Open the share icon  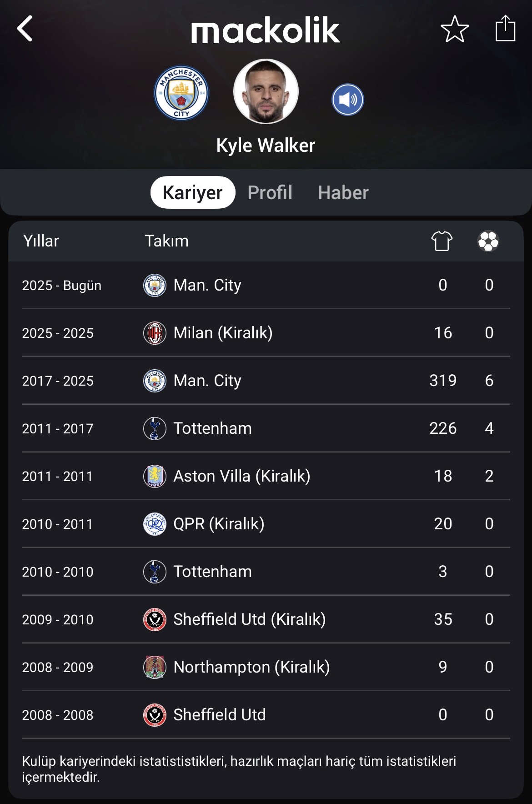tap(505, 28)
